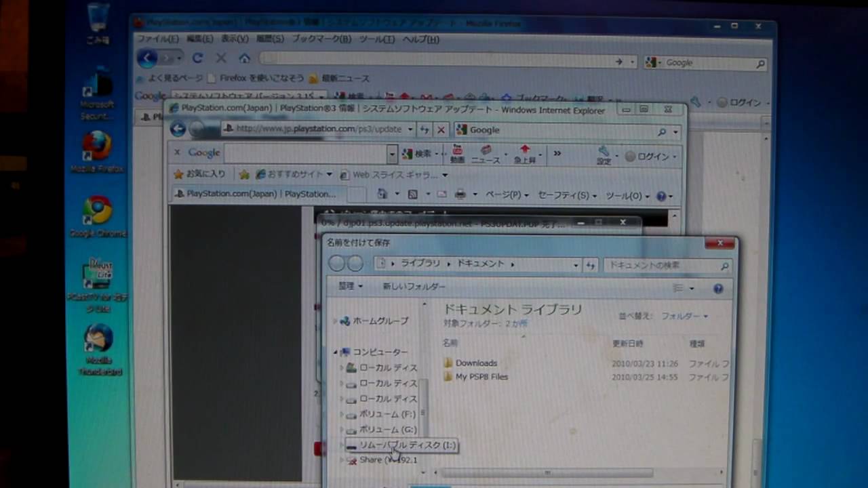The width and height of the screenshot is (868, 488).
Task: Stop loading in Internet Explorer address bar
Action: 441,129
